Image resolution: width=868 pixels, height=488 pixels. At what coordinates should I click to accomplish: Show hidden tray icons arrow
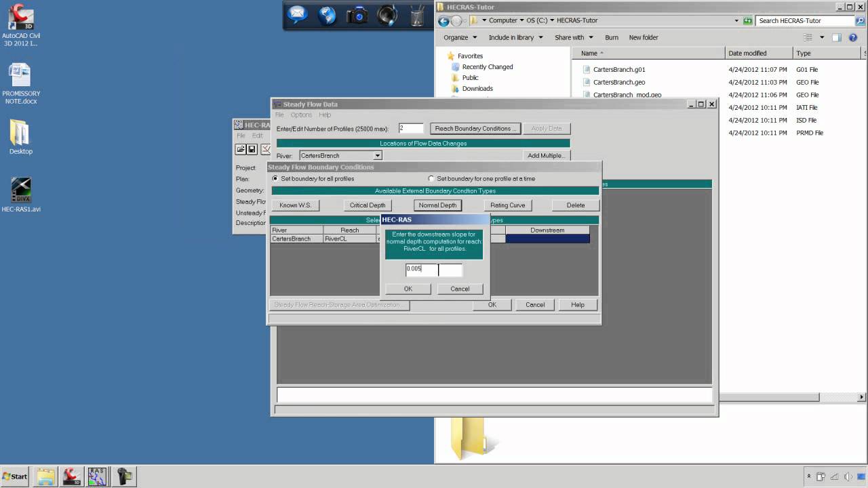(809, 476)
